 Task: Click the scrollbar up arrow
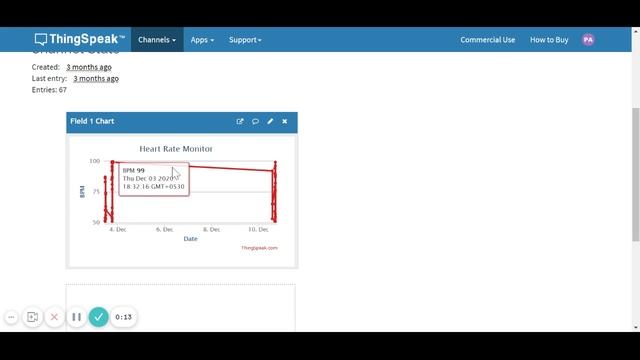tap(636, 31)
